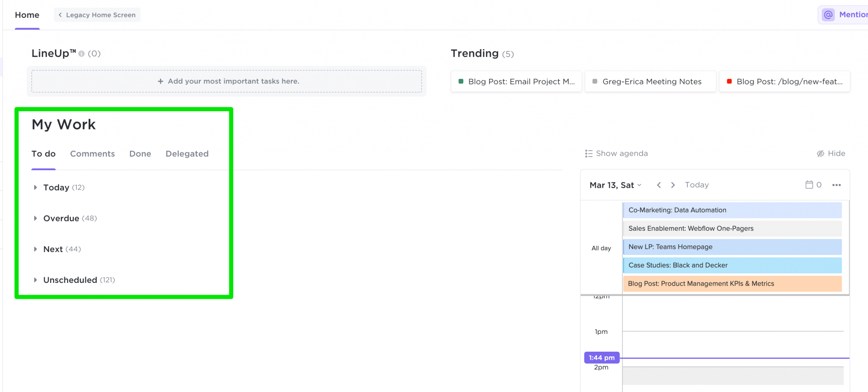Viewport: 868px width, 392px height.
Task: Switch to the Comments tab
Action: [92, 154]
